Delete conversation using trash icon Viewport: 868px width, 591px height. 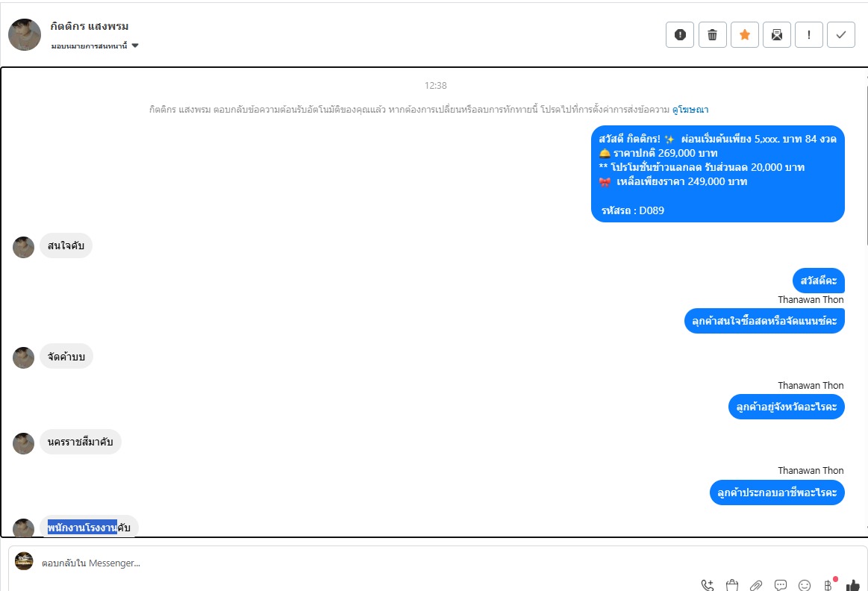713,35
